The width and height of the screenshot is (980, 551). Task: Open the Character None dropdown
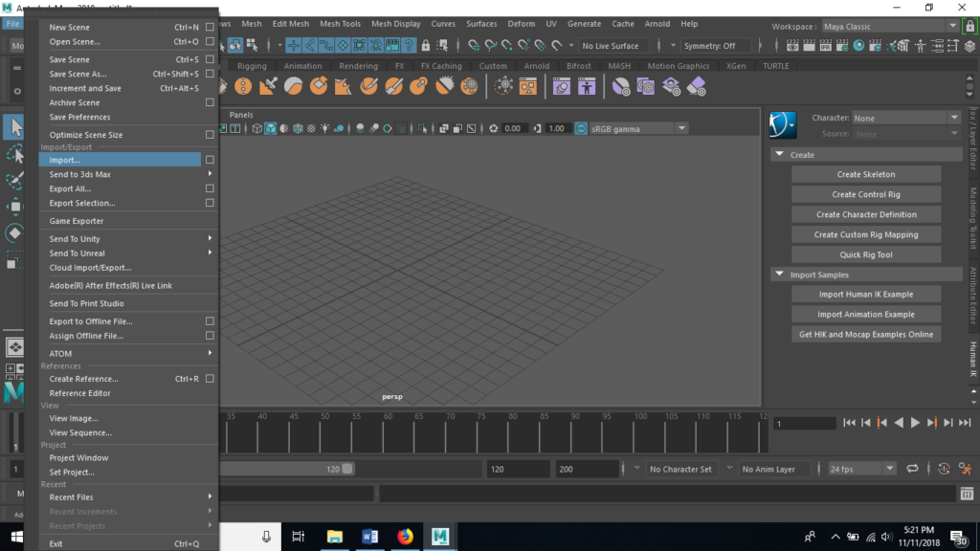click(906, 118)
